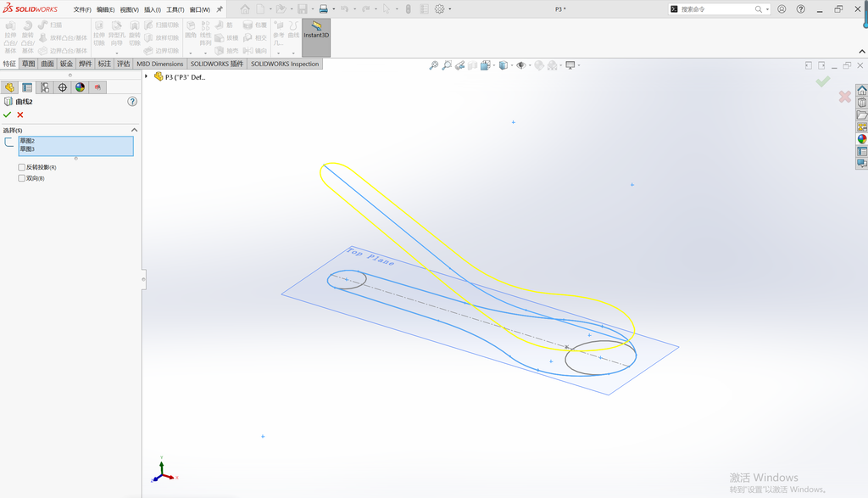Open the 编辑(E) menu
The height and width of the screenshot is (498, 868).
pos(105,9)
